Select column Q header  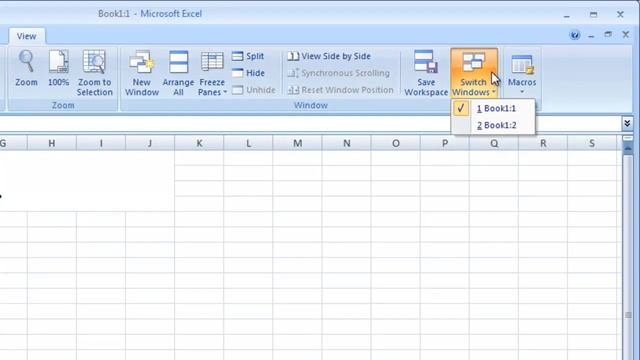pyautogui.click(x=494, y=143)
